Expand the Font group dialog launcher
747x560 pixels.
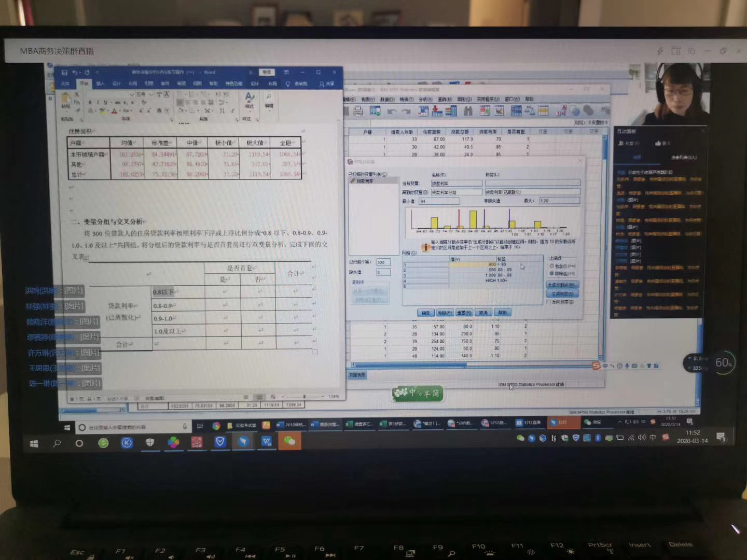point(172,120)
